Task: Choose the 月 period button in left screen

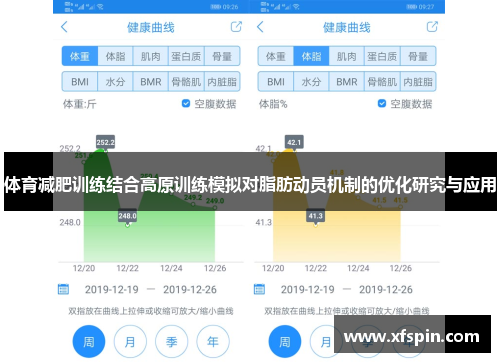Action: (x=130, y=341)
